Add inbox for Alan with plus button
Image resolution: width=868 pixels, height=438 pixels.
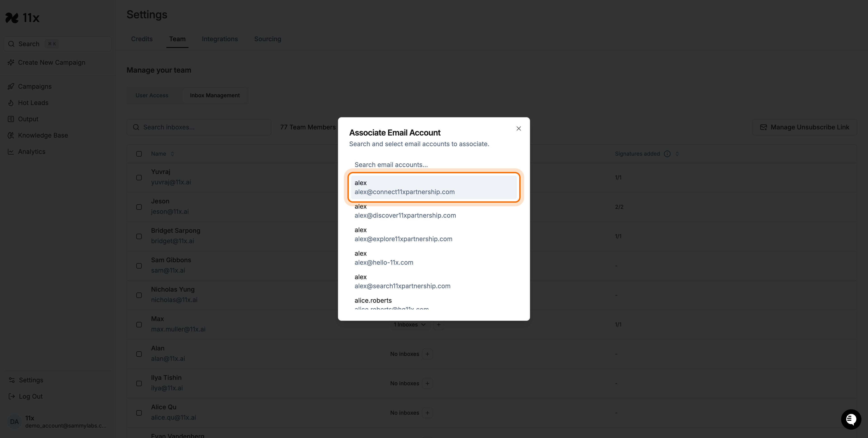(x=427, y=354)
